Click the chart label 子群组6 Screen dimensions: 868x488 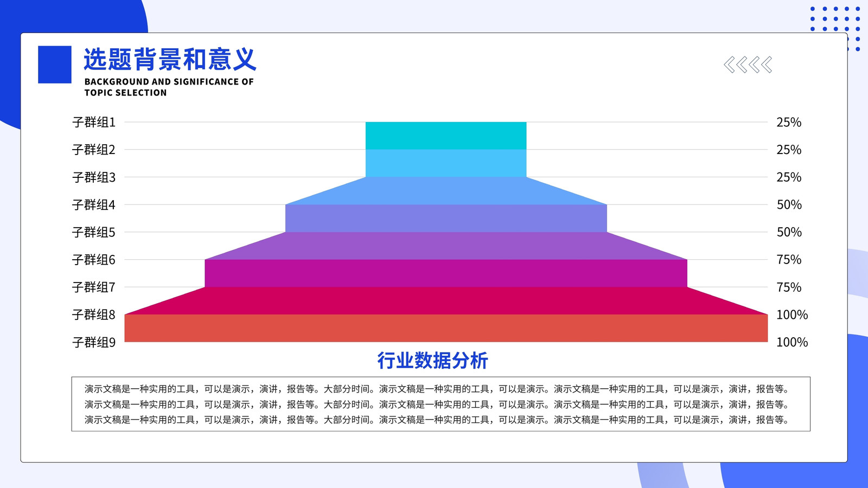(94, 260)
